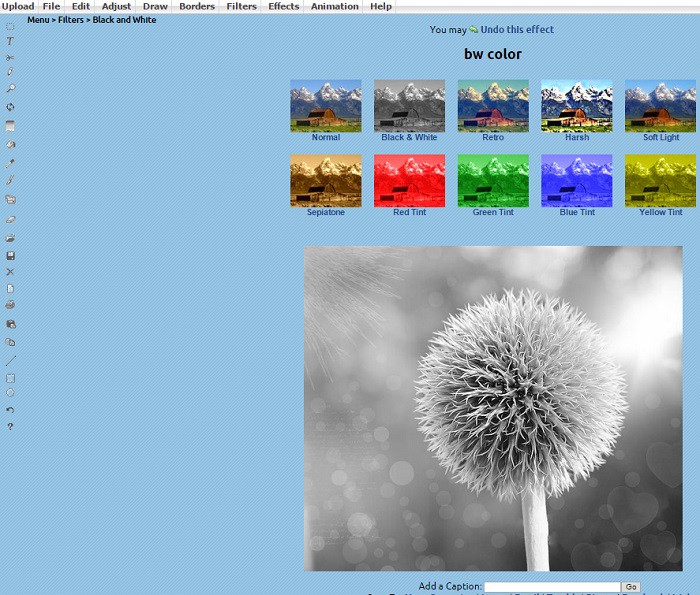Click the floppy disk save icon
700x595 pixels.
[10, 255]
